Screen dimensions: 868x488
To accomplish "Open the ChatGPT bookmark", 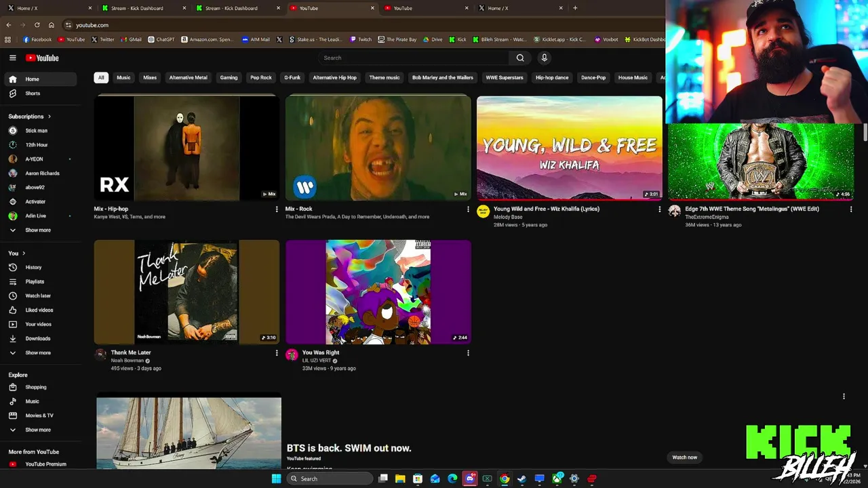I will pyautogui.click(x=161, y=39).
